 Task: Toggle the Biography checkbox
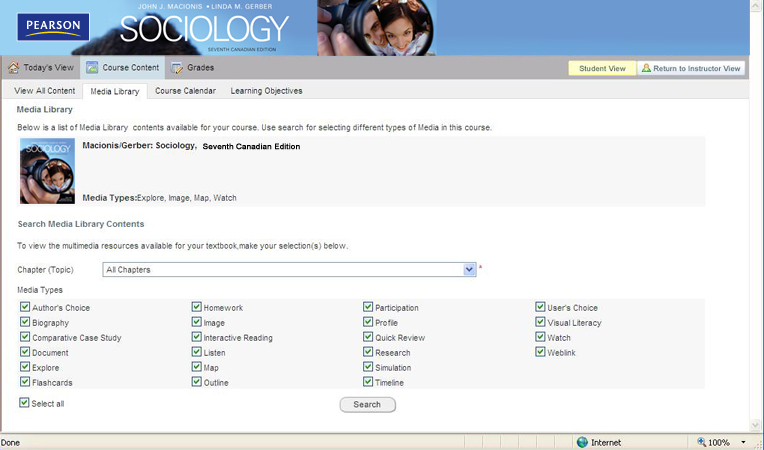25,322
